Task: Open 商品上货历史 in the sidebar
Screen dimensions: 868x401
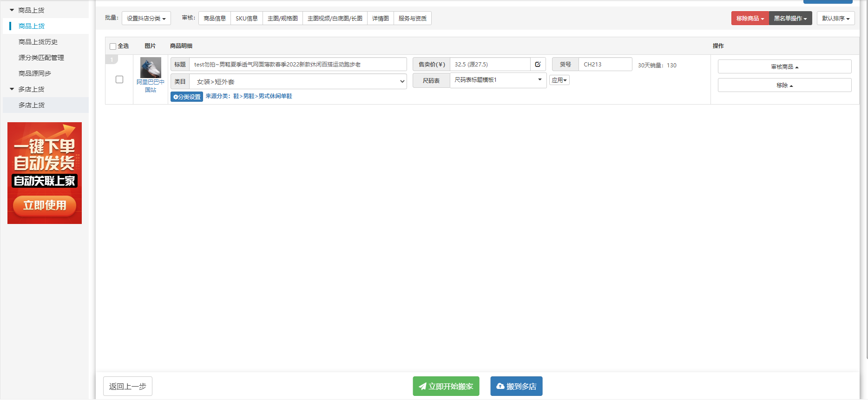Action: [x=38, y=42]
